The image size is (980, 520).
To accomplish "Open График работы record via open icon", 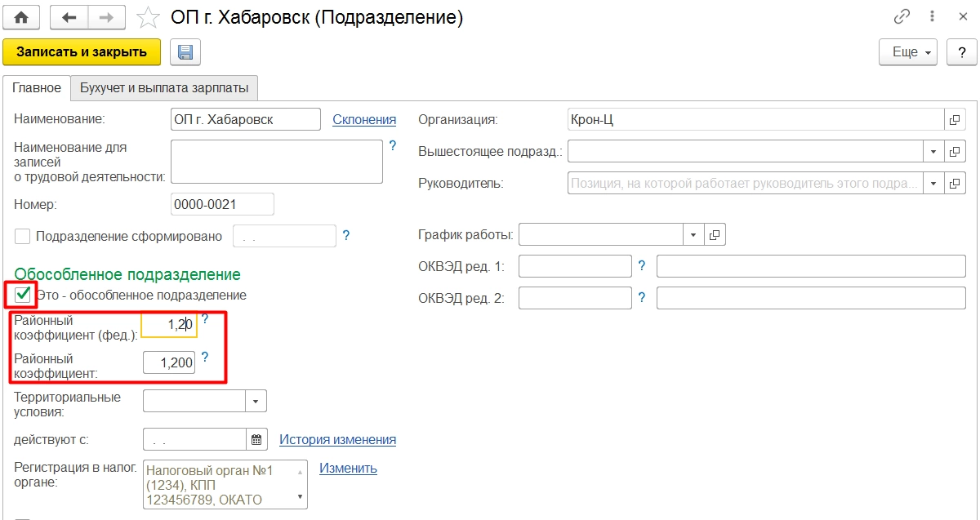I will point(715,235).
